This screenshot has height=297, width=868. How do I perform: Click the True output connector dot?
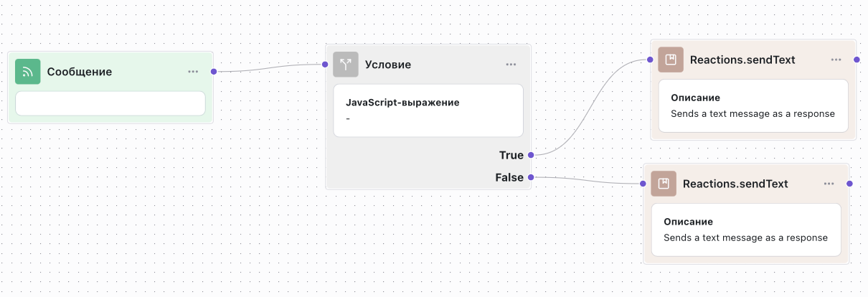[531, 155]
